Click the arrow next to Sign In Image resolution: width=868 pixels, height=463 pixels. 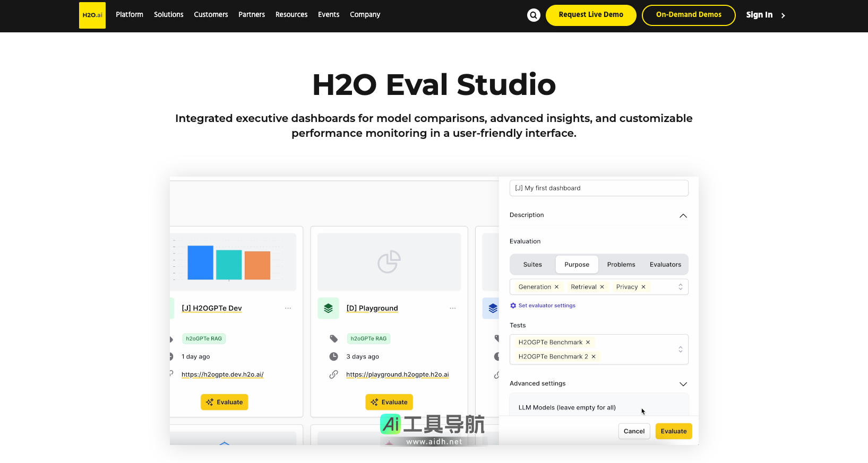(783, 15)
